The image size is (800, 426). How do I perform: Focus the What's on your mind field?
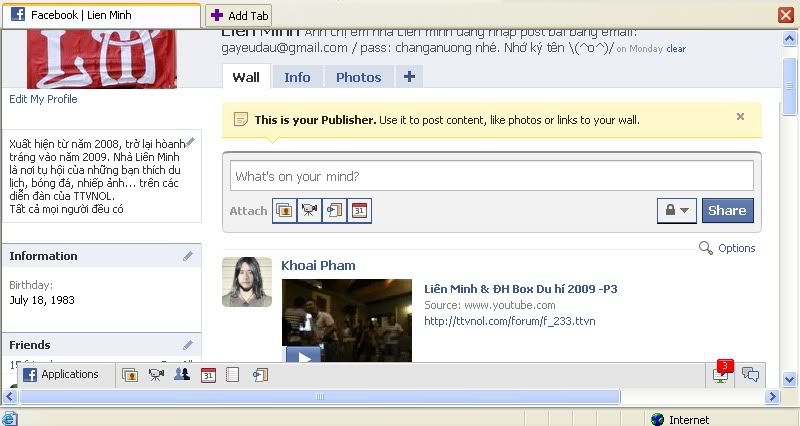click(x=492, y=176)
